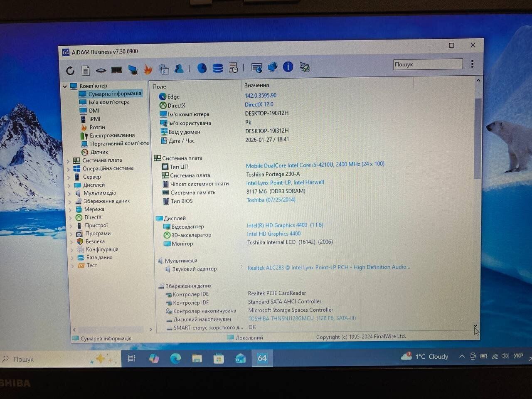Expand the Операційна система tree node
The height and width of the screenshot is (399, 532).
[x=69, y=169]
